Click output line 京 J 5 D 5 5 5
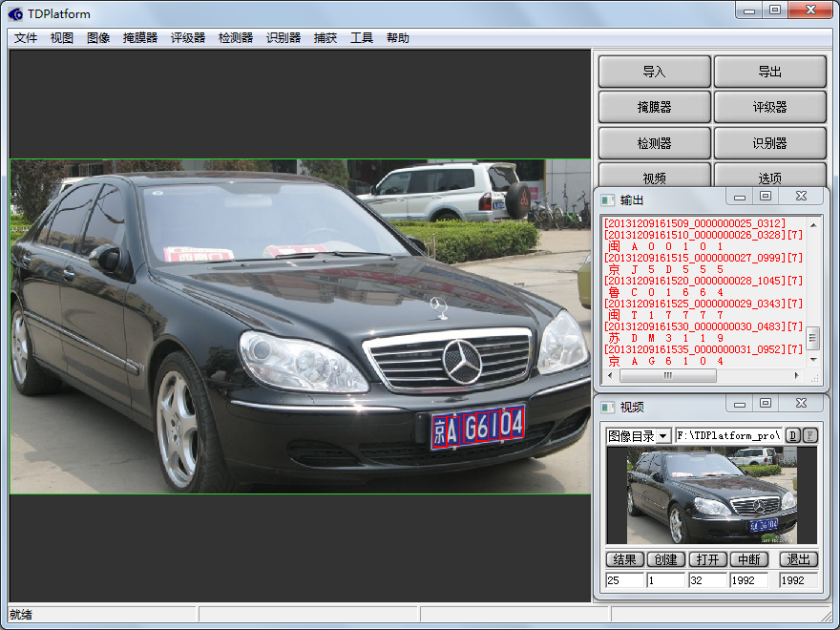Viewport: 840px width, 630px height. click(666, 269)
